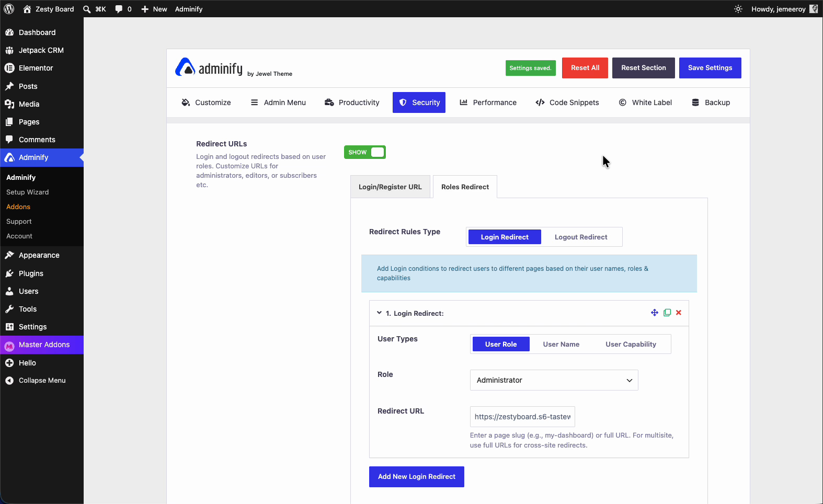
Task: Select the Logout Redirect rules type
Action: (581, 237)
